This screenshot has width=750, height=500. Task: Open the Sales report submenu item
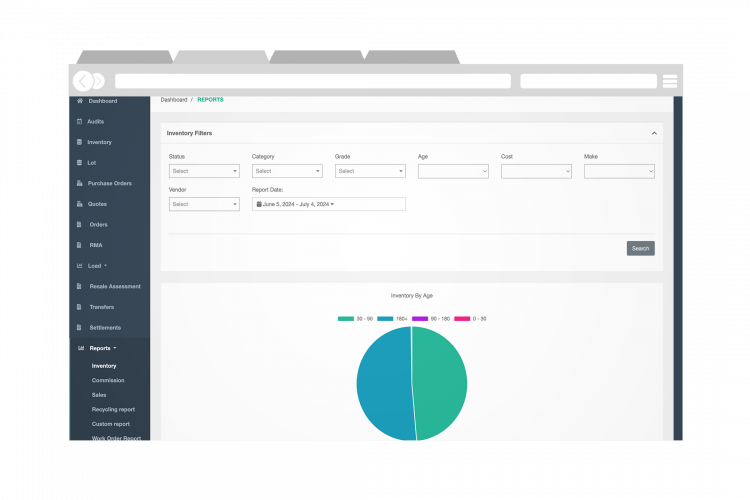pos(99,395)
